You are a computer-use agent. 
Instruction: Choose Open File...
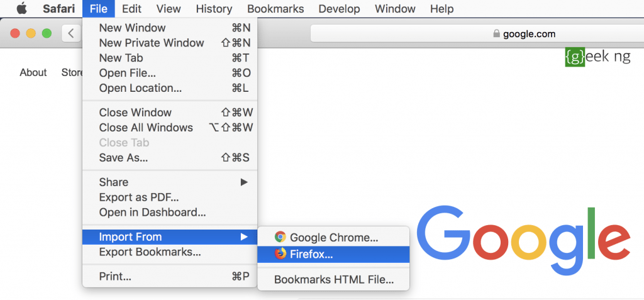point(170,73)
